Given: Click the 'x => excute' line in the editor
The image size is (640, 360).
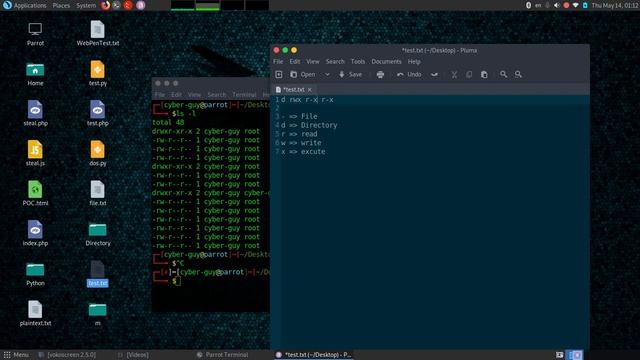Looking at the screenshot, I should tap(303, 151).
